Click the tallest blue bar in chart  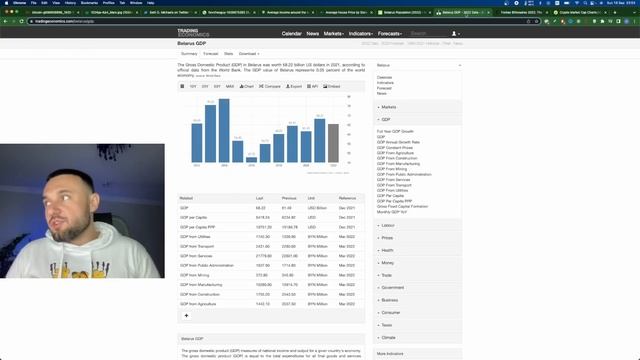pos(224,131)
